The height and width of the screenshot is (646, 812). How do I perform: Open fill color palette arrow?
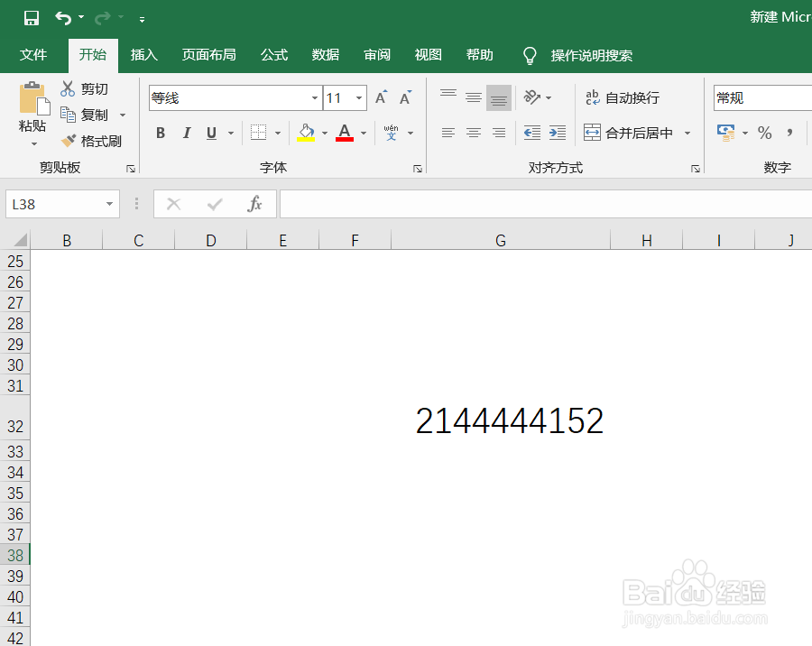point(325,134)
